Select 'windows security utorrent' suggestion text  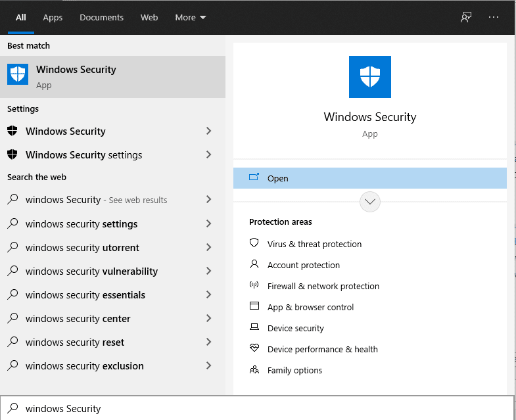82,248
